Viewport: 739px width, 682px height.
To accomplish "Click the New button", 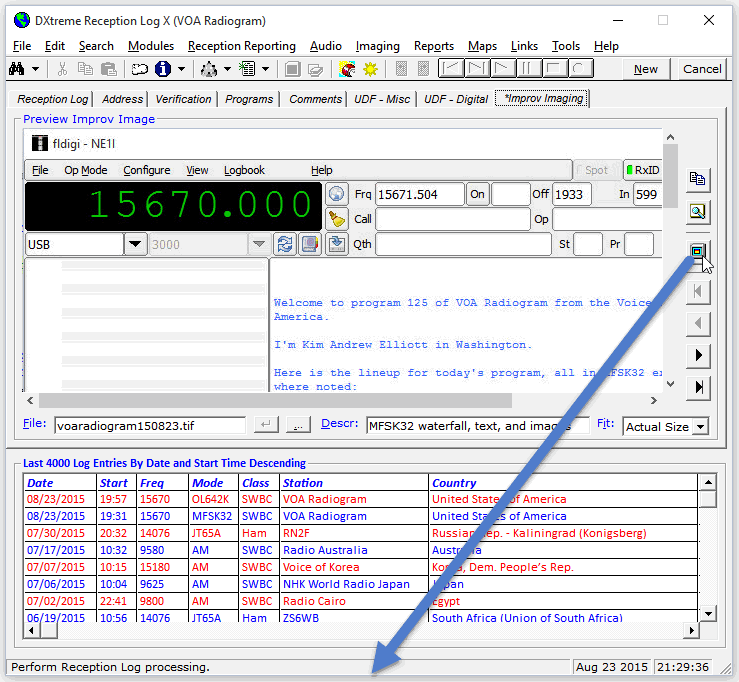I will pos(645,69).
